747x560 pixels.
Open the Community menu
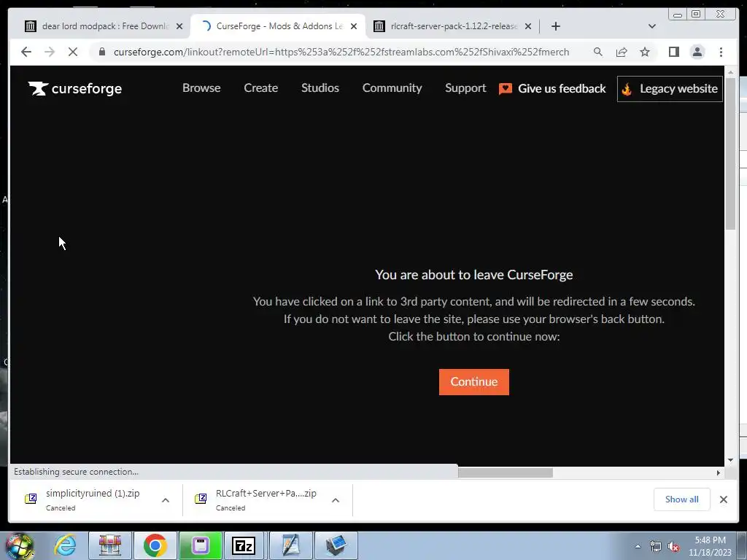[x=392, y=88]
